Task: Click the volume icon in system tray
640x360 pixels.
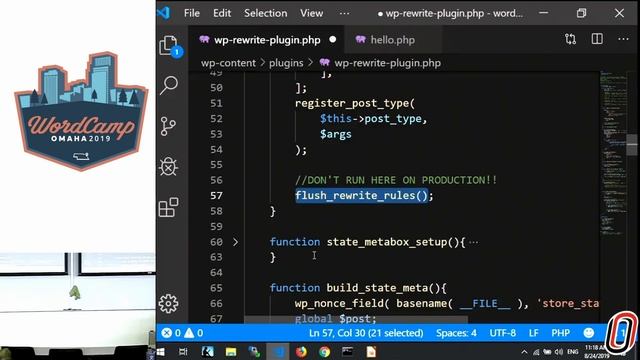Action: pyautogui.click(x=559, y=352)
